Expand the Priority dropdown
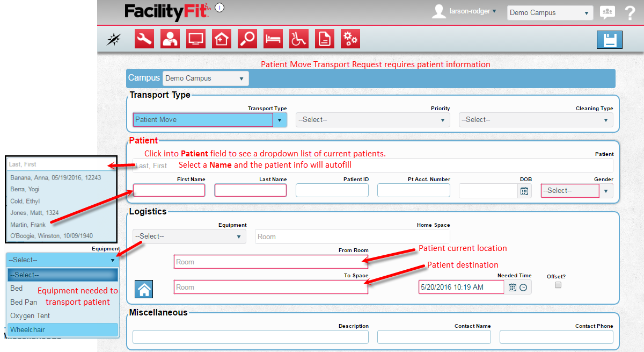 tap(372, 120)
